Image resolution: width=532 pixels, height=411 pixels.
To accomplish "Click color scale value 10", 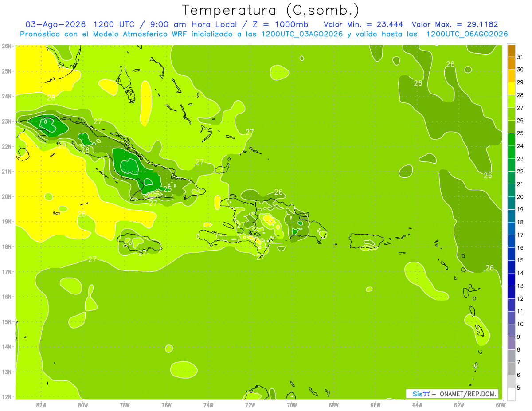I will click(x=520, y=324).
